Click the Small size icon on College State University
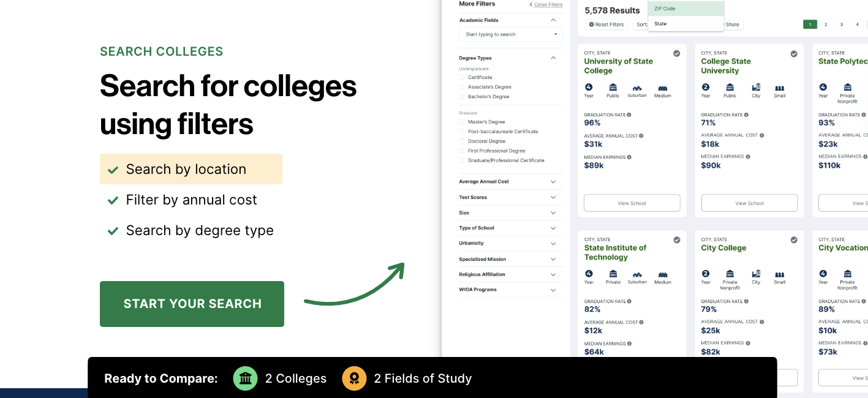This screenshot has width=868, height=398. pyautogui.click(x=779, y=88)
